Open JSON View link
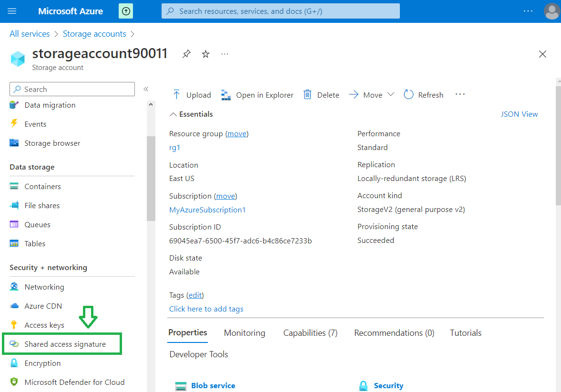Image resolution: width=561 pixels, height=392 pixels. click(x=519, y=114)
